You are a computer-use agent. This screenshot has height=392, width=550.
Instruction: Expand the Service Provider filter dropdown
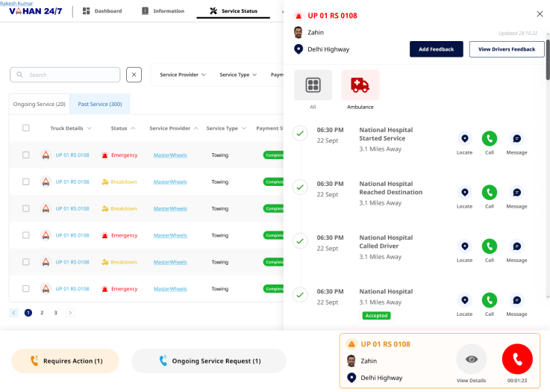pyautogui.click(x=184, y=75)
